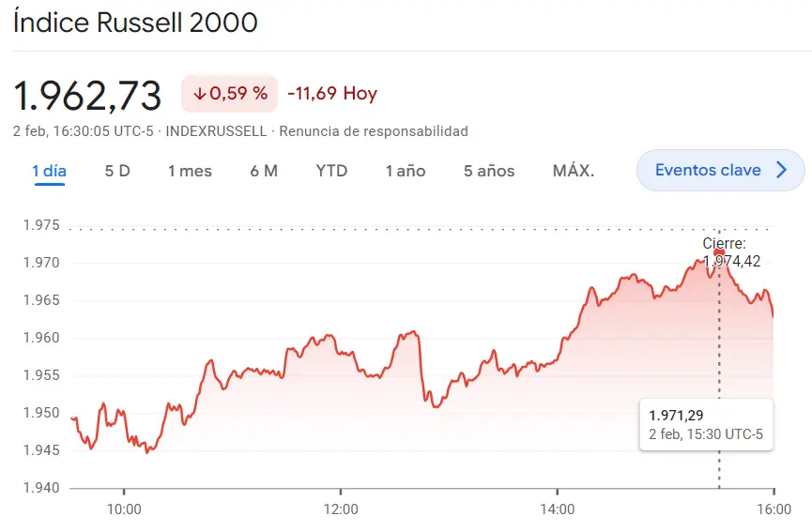Switch to the 5 D range tab

(x=117, y=171)
